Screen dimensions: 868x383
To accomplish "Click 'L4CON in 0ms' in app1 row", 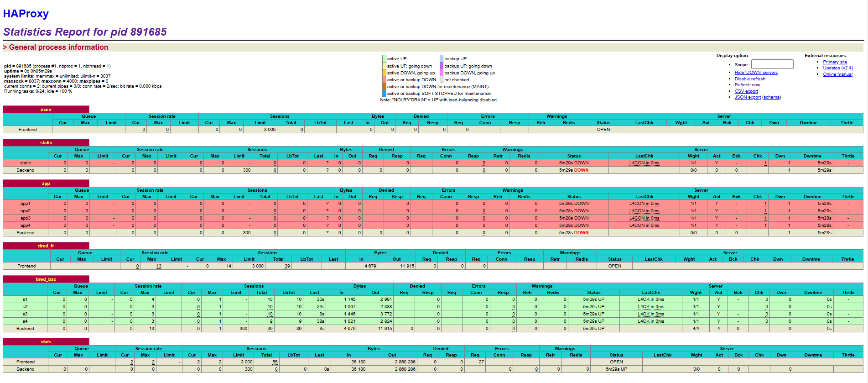I will click(x=644, y=204).
